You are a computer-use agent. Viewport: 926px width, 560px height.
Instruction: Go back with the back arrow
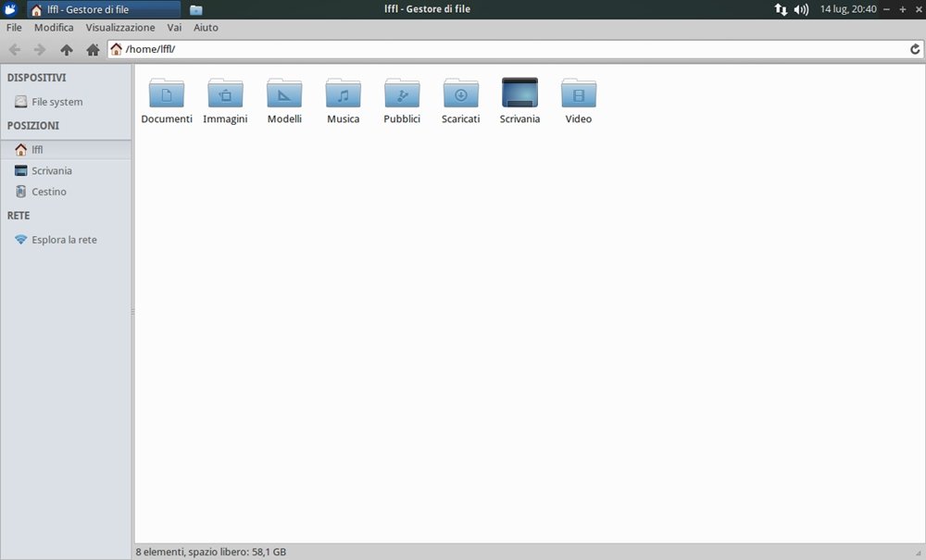(15, 50)
